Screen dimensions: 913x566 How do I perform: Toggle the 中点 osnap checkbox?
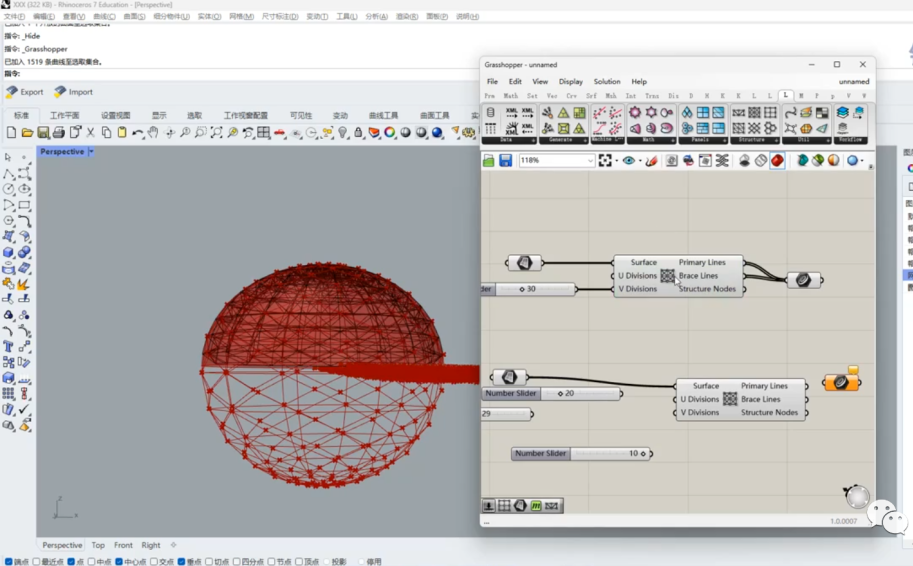point(90,562)
